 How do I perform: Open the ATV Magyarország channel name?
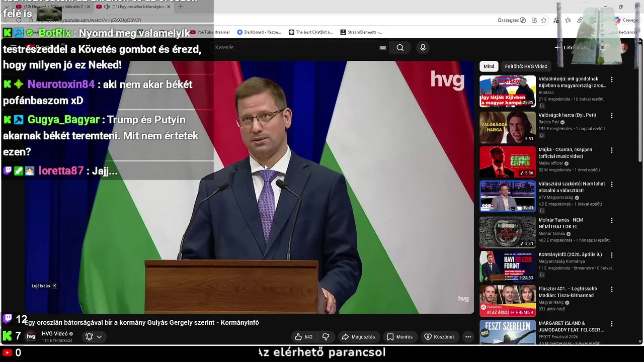point(556,198)
